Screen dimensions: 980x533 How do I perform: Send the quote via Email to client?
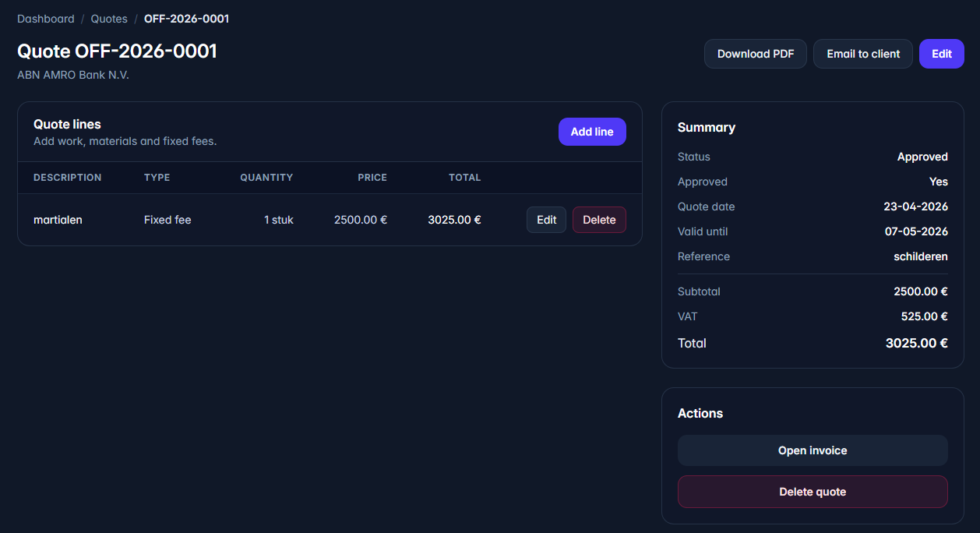point(863,54)
